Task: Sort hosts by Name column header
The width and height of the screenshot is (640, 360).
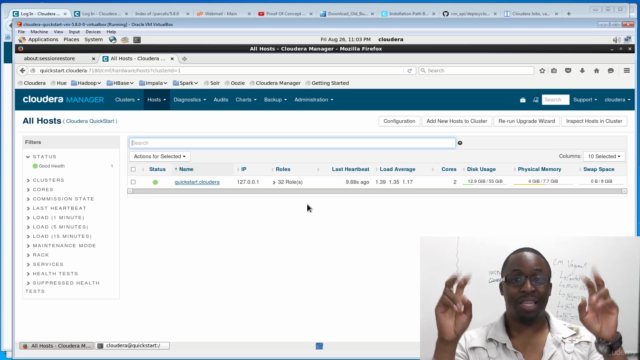Action: tap(186, 169)
